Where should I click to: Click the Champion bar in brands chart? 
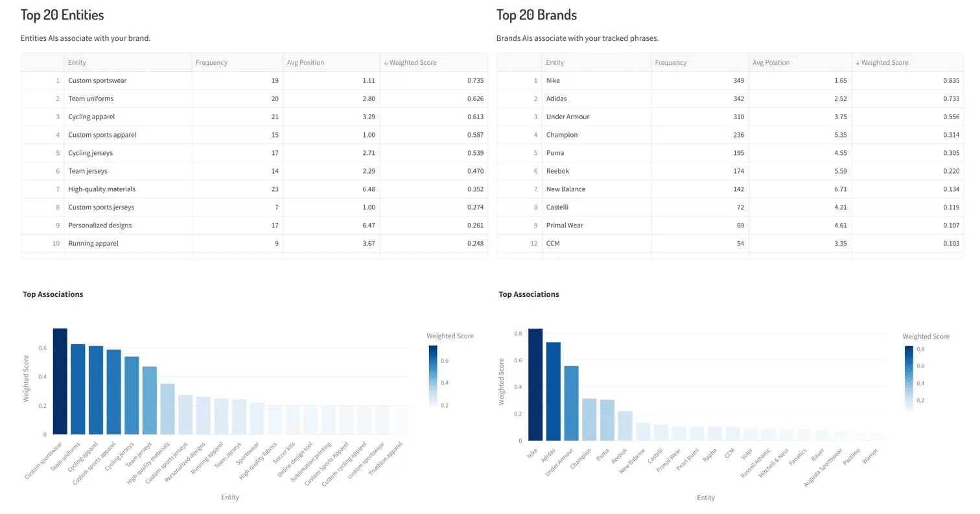589,419
